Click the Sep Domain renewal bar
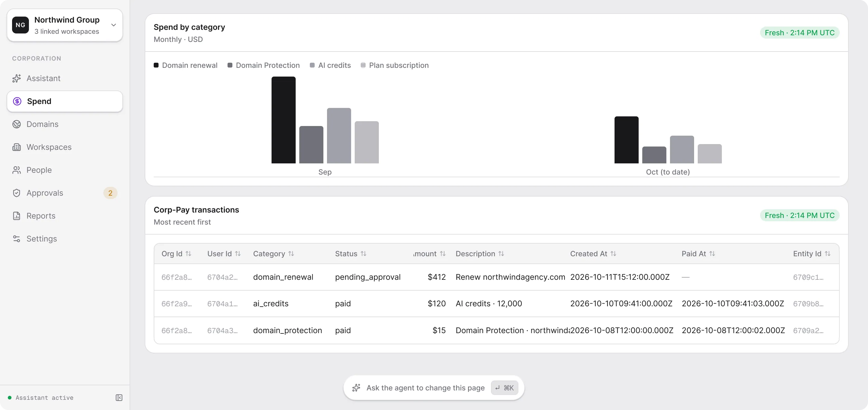This screenshot has width=868, height=410. (x=283, y=120)
